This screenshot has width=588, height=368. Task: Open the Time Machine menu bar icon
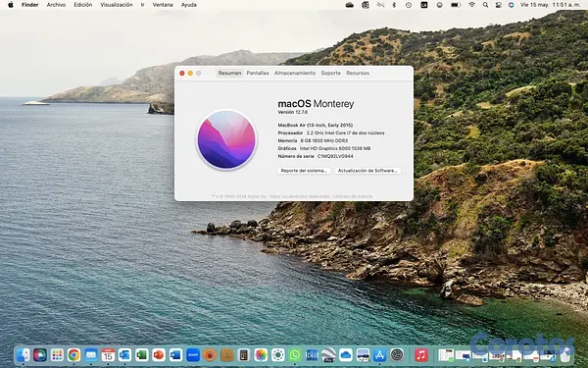tap(409, 5)
